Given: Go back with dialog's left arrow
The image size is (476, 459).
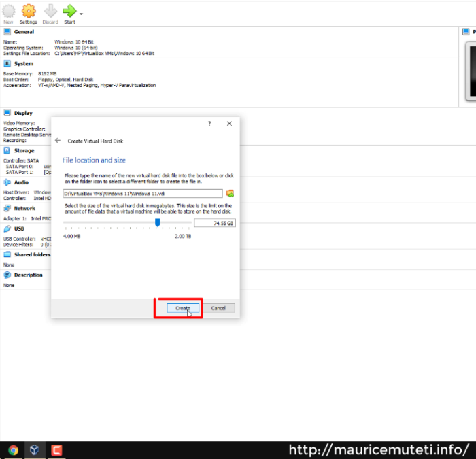Looking at the screenshot, I should (58, 141).
